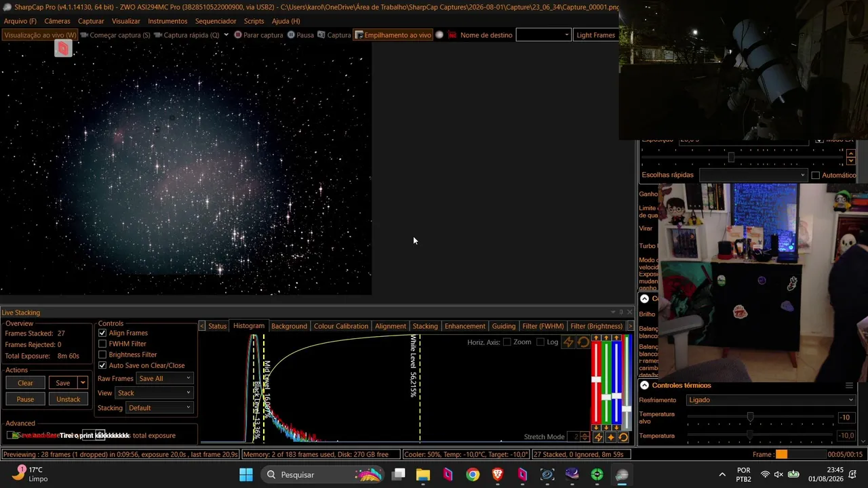This screenshot has height=488, width=868.
Task: Click the star icon under the colour sliders
Action: coord(610,437)
